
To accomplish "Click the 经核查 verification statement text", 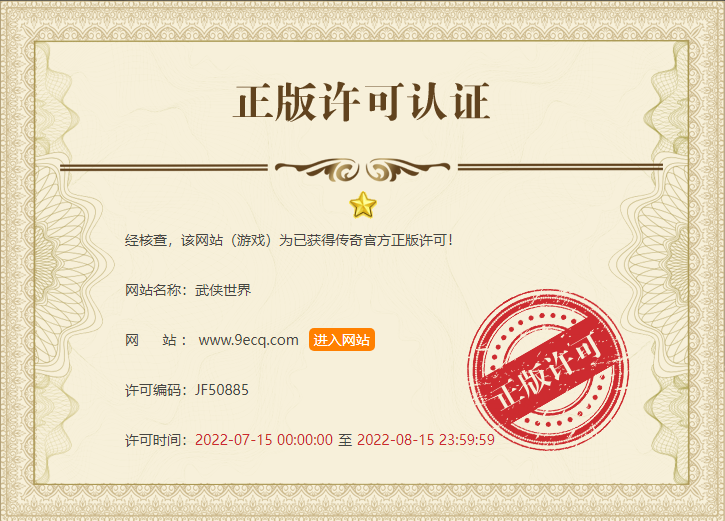I will click(289, 240).
